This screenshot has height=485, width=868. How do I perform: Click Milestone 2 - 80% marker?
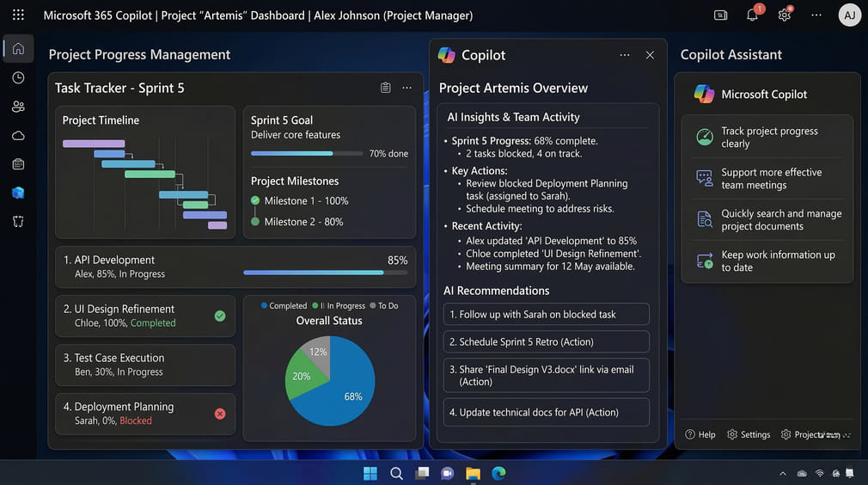point(255,222)
